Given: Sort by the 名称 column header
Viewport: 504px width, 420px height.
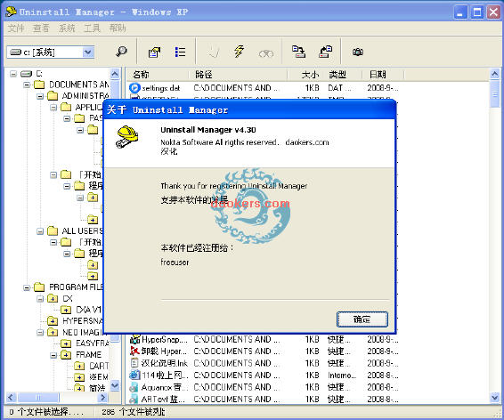Looking at the screenshot, I should [x=158, y=75].
